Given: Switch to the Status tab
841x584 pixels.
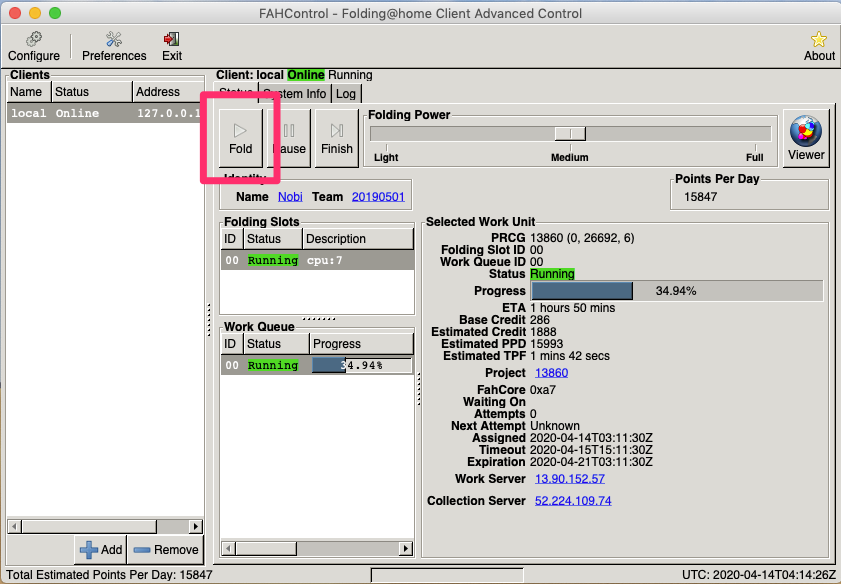Looking at the screenshot, I should point(236,93).
